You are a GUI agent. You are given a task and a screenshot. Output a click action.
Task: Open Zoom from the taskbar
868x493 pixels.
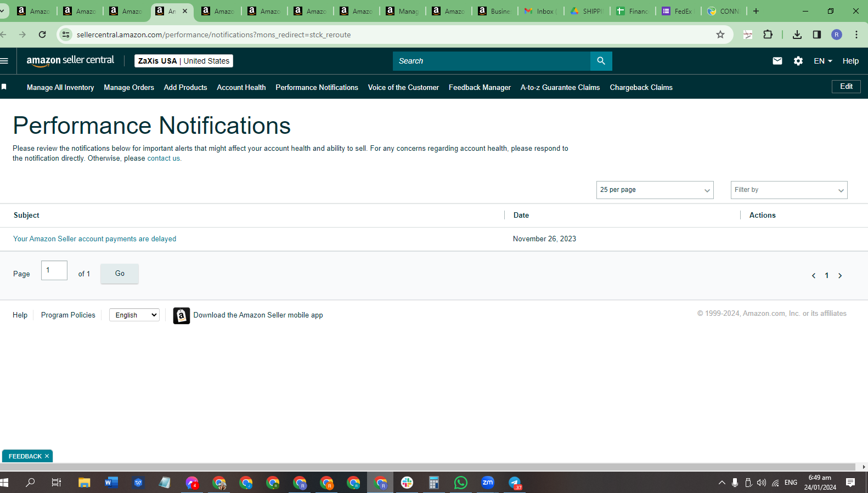tap(488, 483)
